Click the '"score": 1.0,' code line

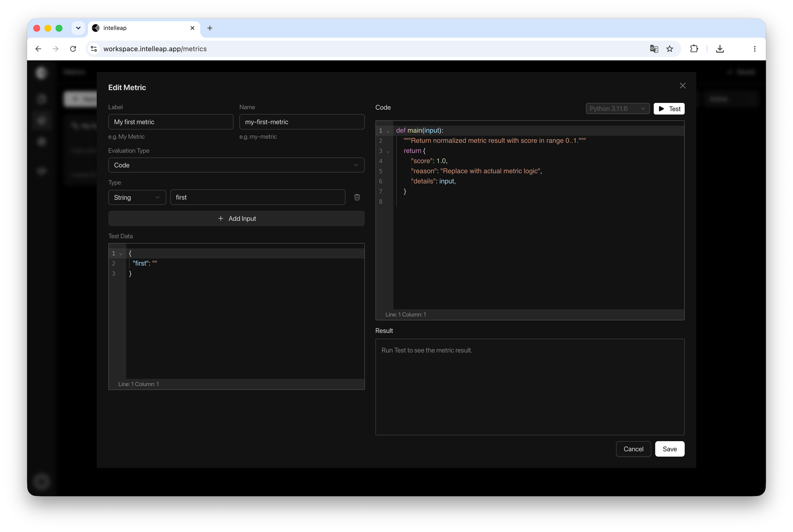pos(429,161)
